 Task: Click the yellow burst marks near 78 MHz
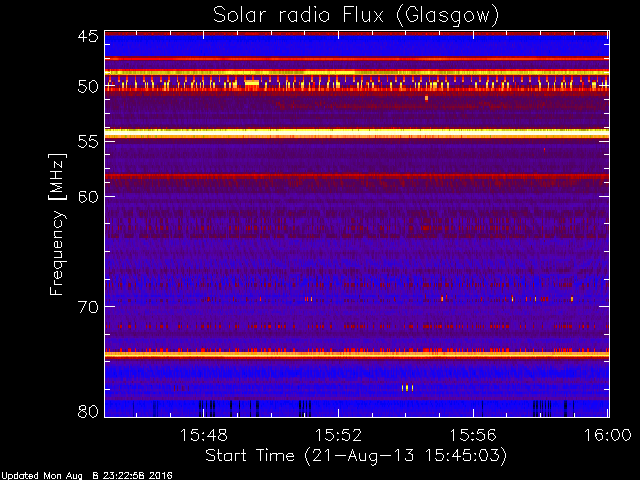tap(407, 388)
